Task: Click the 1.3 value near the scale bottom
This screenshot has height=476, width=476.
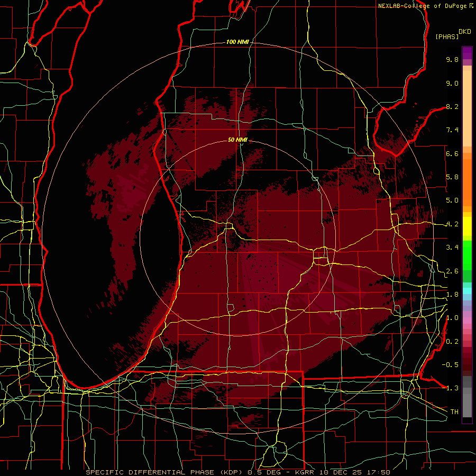Action: click(452, 388)
